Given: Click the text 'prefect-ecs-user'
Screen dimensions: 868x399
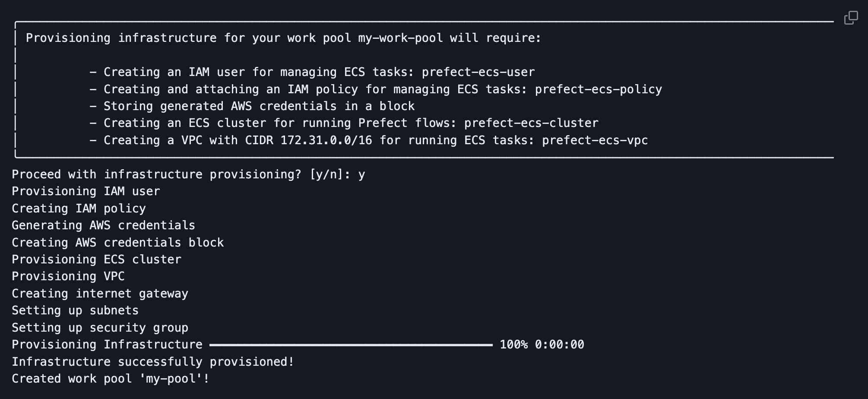Looking at the screenshot, I should [478, 72].
